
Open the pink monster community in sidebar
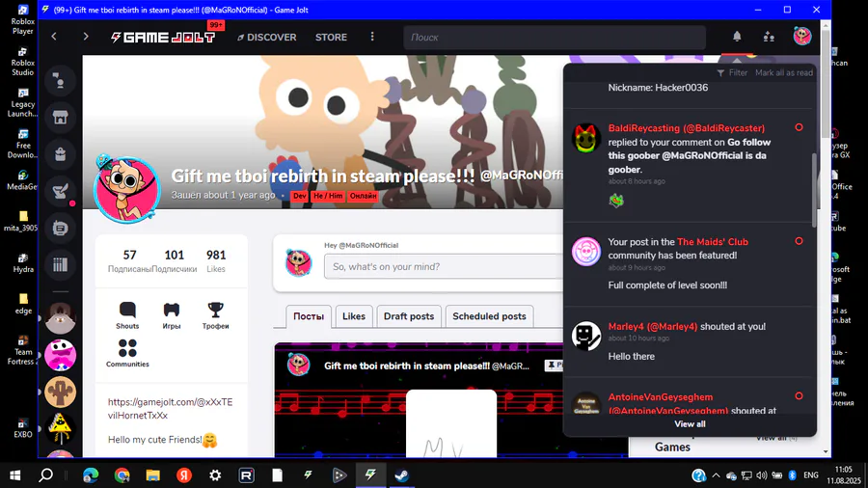click(x=61, y=355)
